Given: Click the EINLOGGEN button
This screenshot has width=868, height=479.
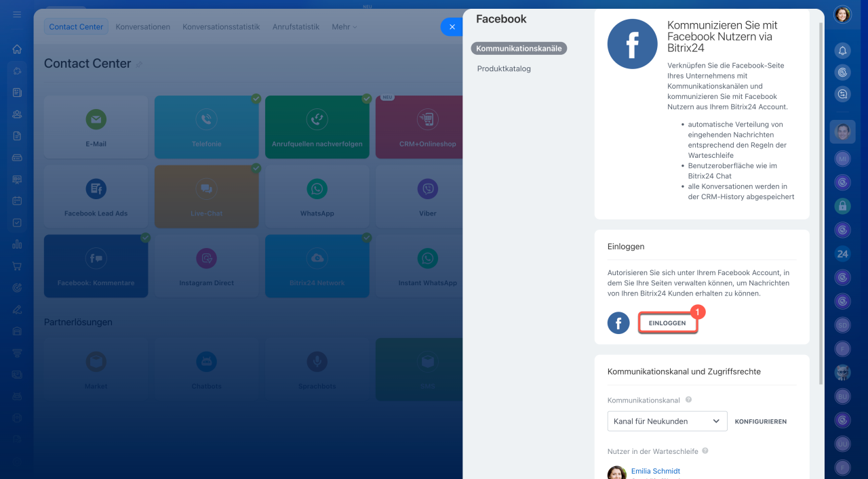Looking at the screenshot, I should click(x=667, y=323).
